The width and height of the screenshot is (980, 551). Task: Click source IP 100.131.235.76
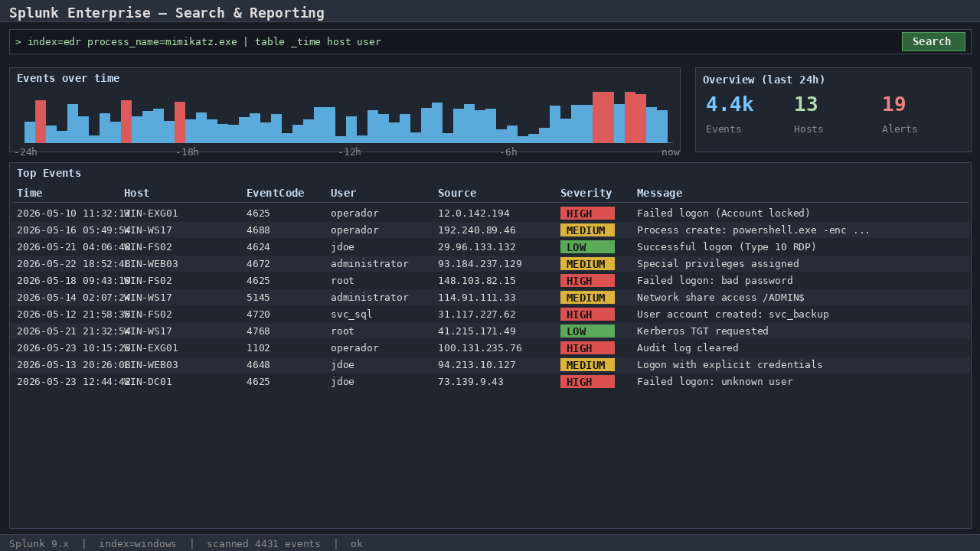480,348
